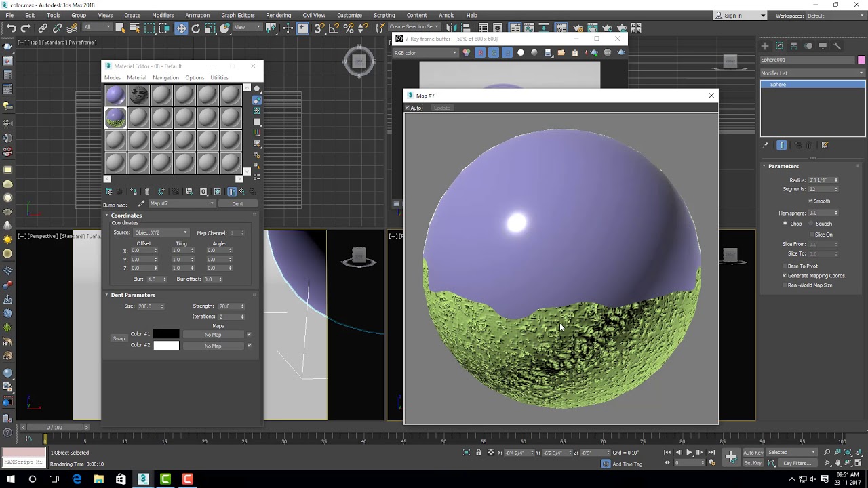Toggle Backlight icon in Material Editor
868x488 pixels.
coord(257,100)
